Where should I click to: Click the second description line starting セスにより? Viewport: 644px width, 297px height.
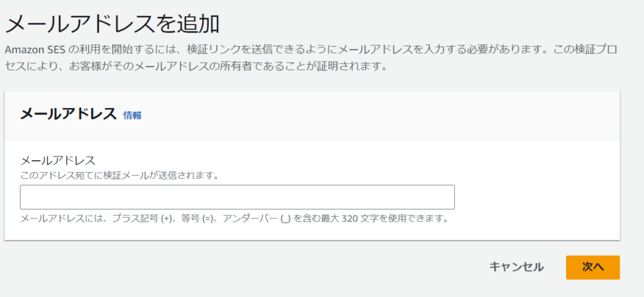(196, 66)
